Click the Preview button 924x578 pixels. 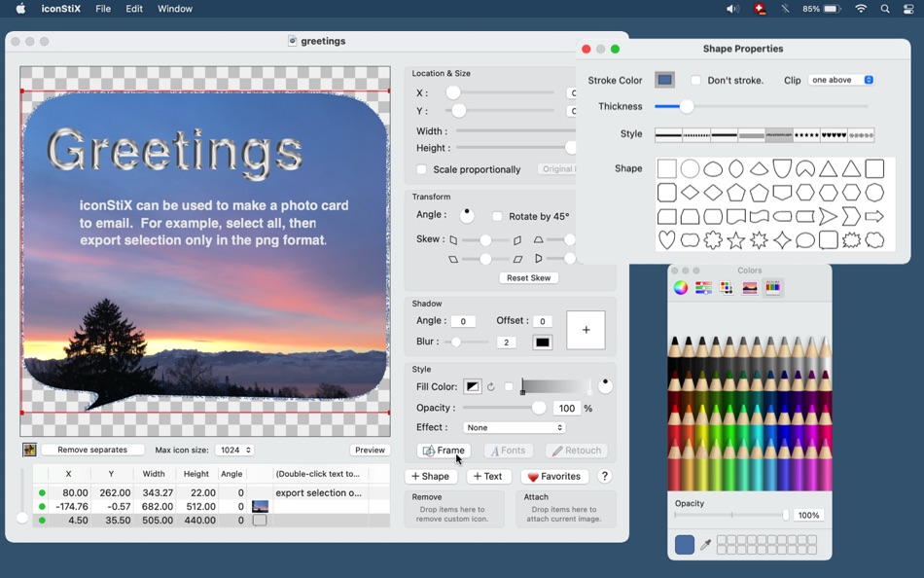tap(370, 450)
